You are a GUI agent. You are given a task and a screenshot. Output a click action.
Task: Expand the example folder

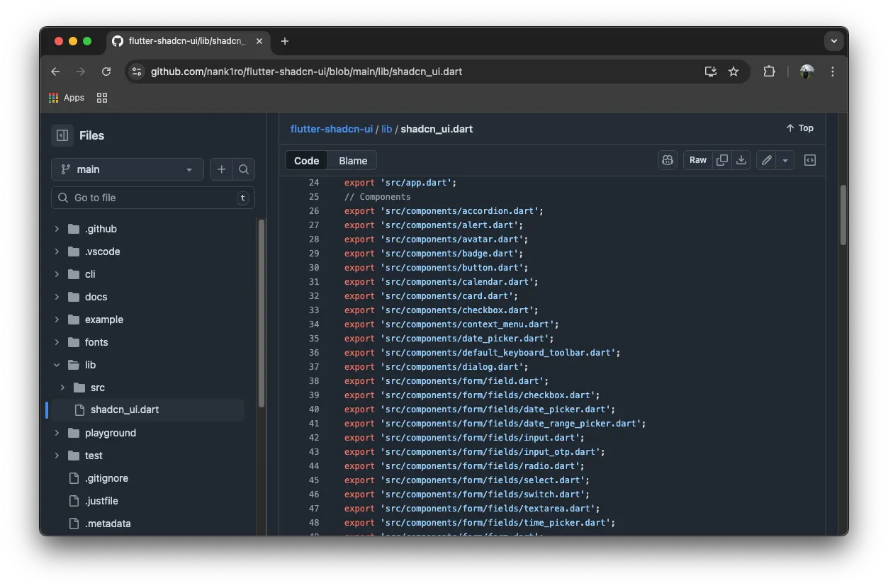[57, 320]
